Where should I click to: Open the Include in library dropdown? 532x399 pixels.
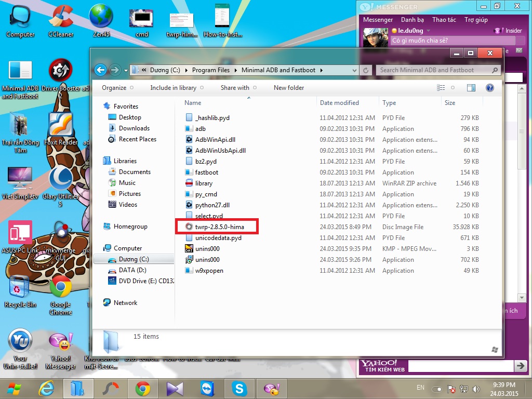(x=177, y=87)
